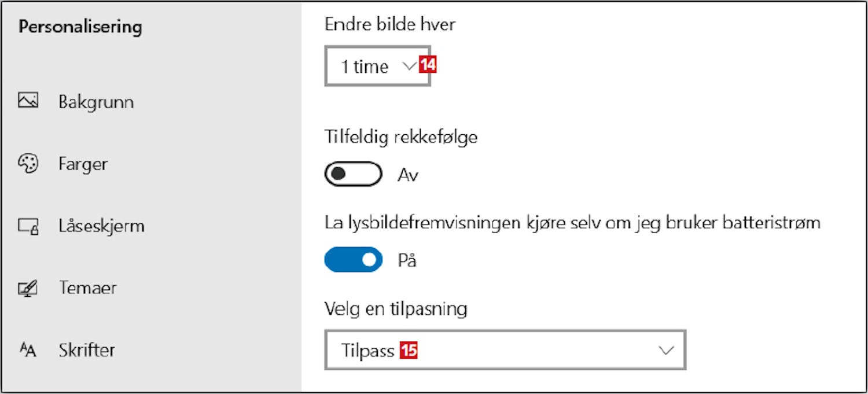Click the Låseskjerm lock screen icon
This screenshot has width=868, height=394.
tap(28, 226)
